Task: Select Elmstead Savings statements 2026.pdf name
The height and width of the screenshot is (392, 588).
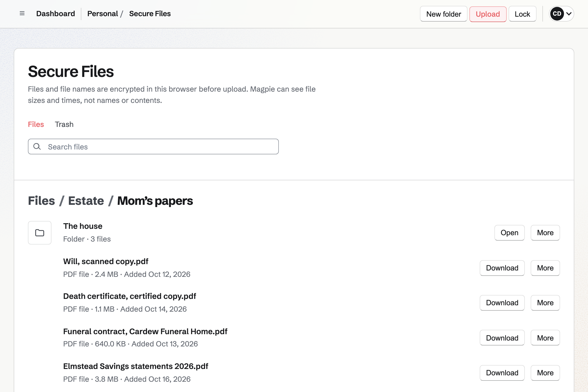Action: (x=135, y=366)
